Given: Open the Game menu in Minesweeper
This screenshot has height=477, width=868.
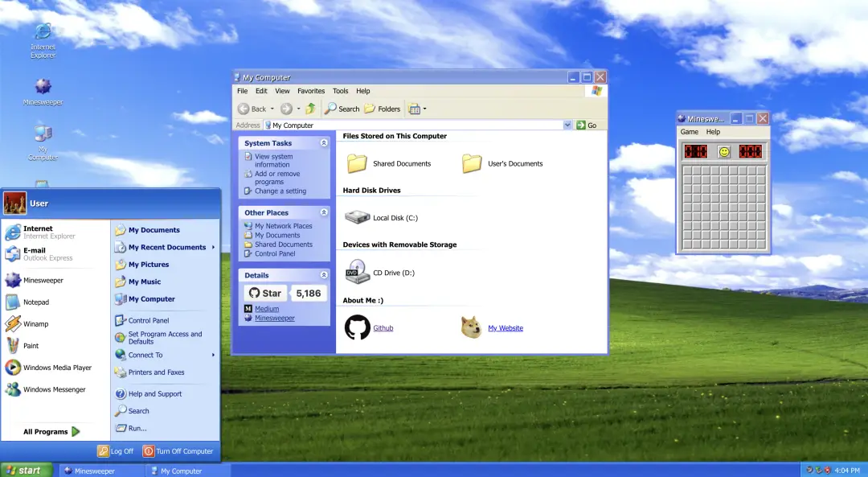Looking at the screenshot, I should click(x=689, y=132).
